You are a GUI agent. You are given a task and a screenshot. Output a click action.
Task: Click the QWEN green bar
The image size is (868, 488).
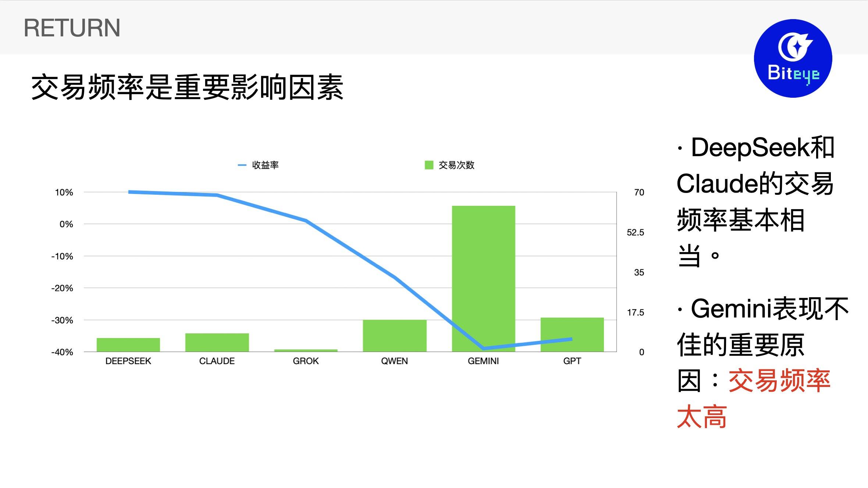click(394, 335)
